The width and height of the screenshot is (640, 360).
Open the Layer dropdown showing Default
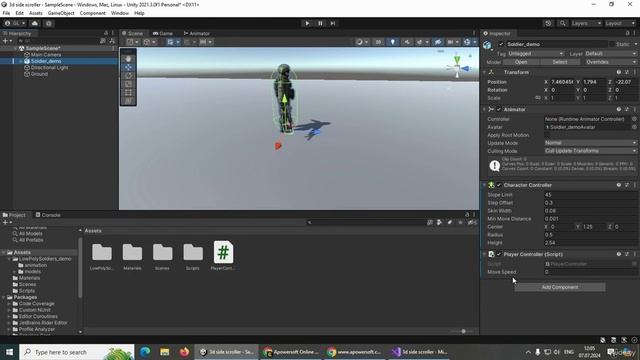coord(611,53)
